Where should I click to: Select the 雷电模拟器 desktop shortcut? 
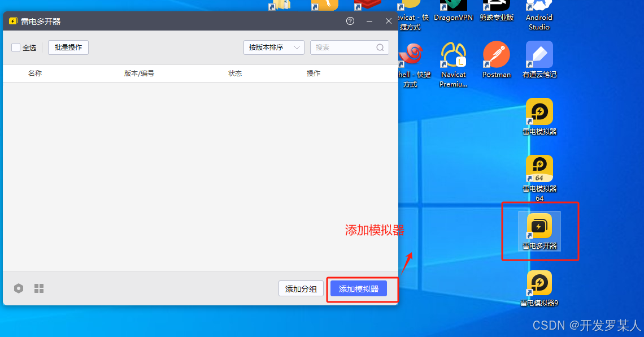point(539,117)
